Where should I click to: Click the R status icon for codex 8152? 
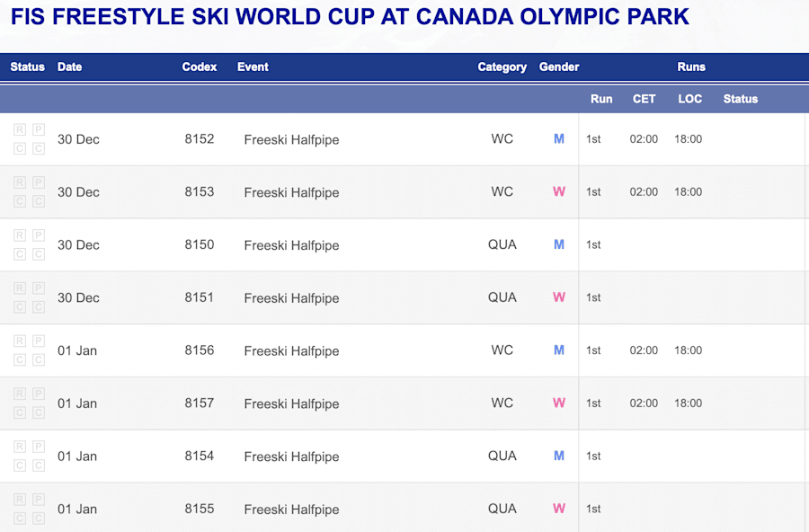(x=20, y=129)
